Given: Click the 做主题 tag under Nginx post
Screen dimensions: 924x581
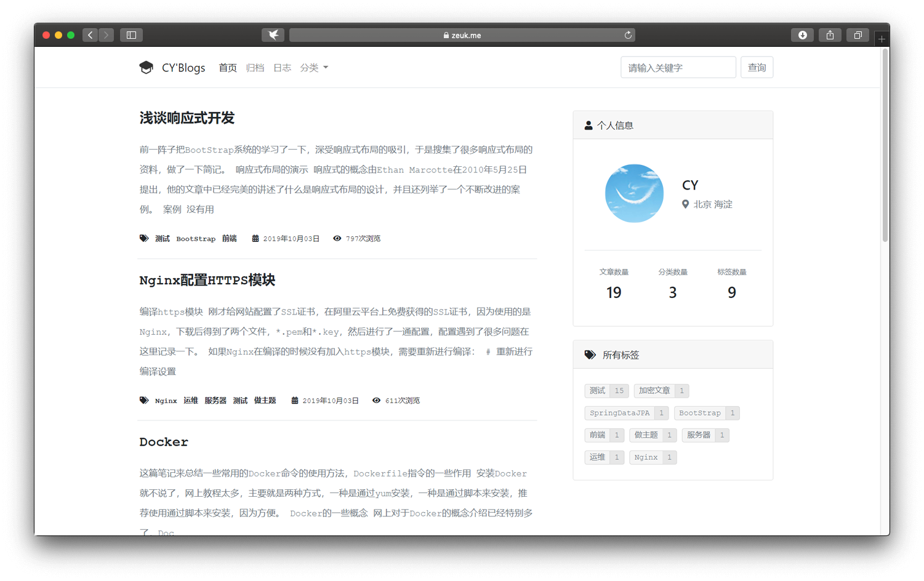Looking at the screenshot, I should pyautogui.click(x=265, y=401).
